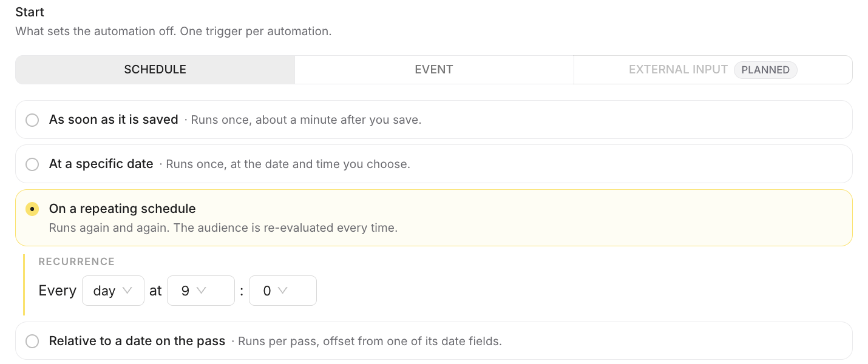Switch to the EVENT tab

click(434, 70)
